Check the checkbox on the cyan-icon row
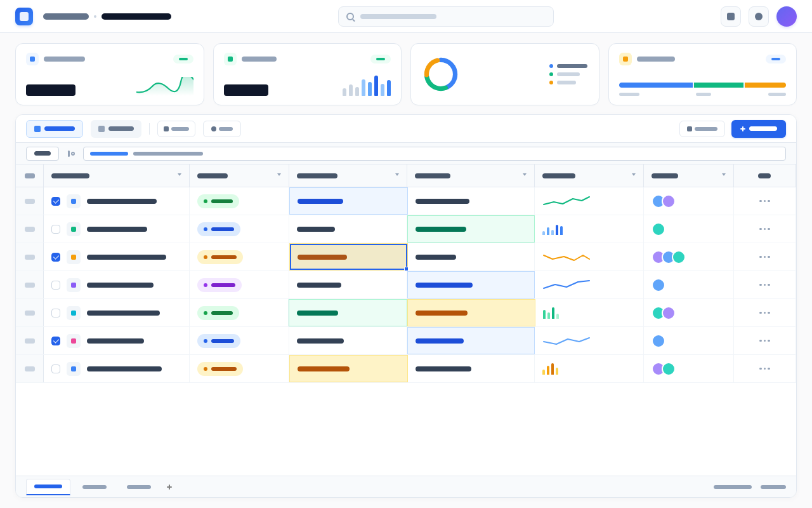Viewport: 812px width, 508px height. 56,313
